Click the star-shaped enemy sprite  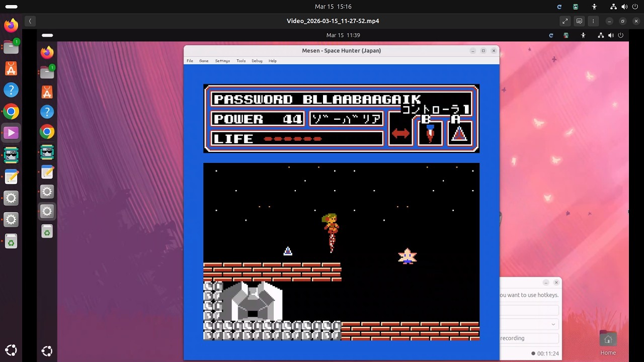(x=408, y=256)
